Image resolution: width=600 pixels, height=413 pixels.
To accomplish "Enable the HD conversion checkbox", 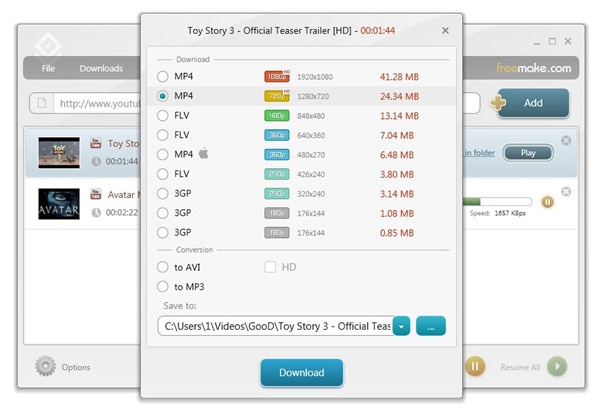I will [x=270, y=267].
